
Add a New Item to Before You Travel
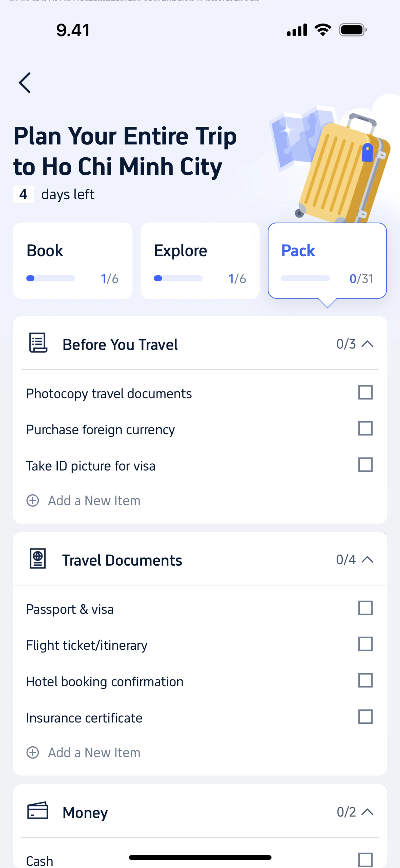94,501
